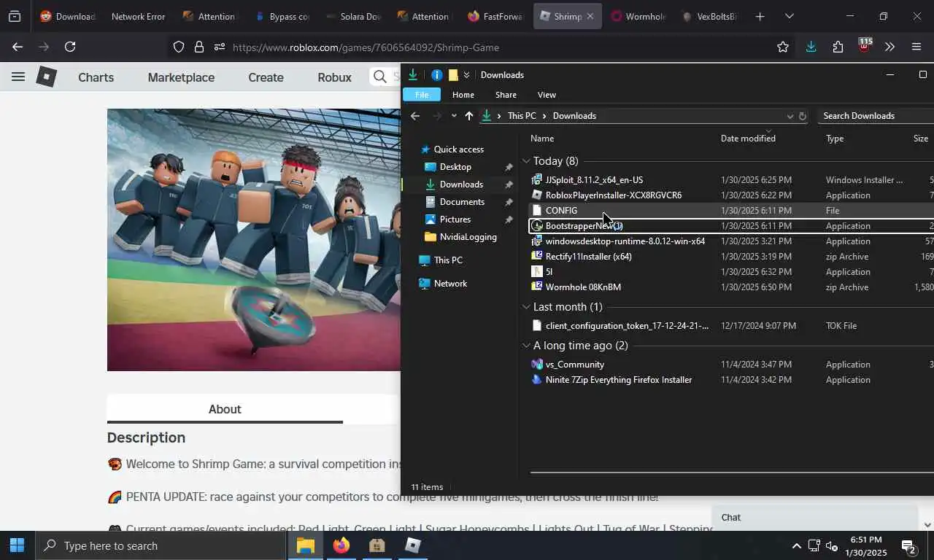Switch to the Solara browser tab
This screenshot has width=934, height=560.
(x=353, y=16)
